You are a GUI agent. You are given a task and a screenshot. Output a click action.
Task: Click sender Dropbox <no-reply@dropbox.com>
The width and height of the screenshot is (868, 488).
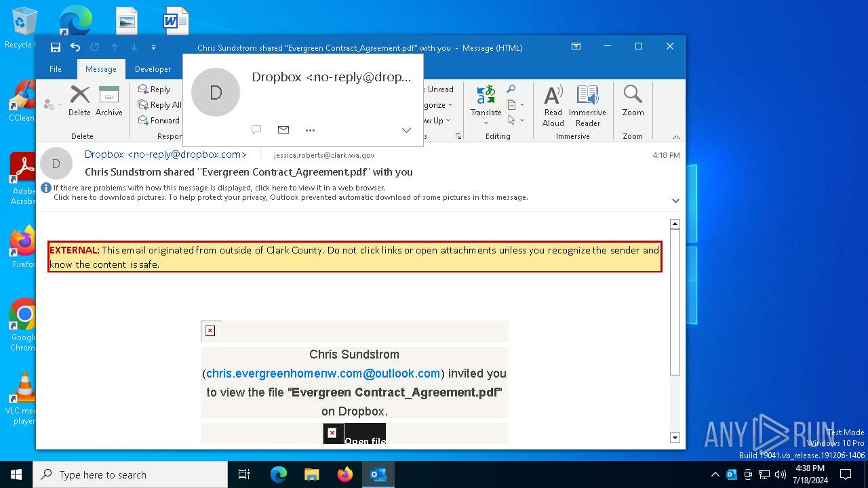[165, 155]
